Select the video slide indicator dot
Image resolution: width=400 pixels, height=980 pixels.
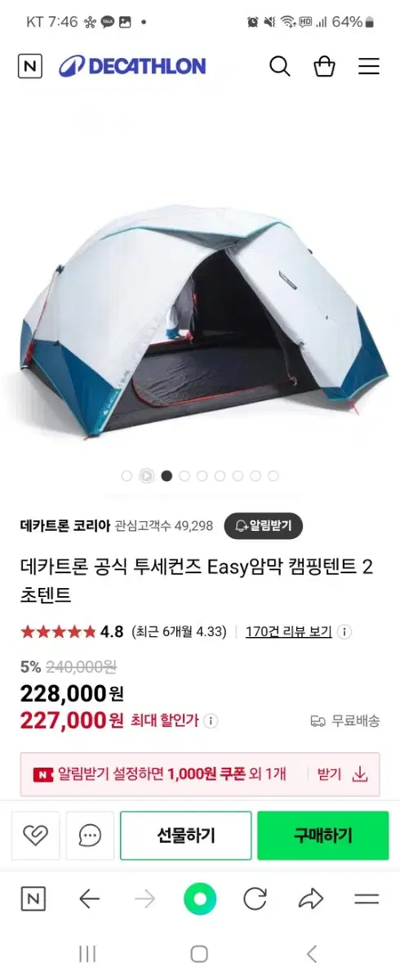(x=146, y=476)
